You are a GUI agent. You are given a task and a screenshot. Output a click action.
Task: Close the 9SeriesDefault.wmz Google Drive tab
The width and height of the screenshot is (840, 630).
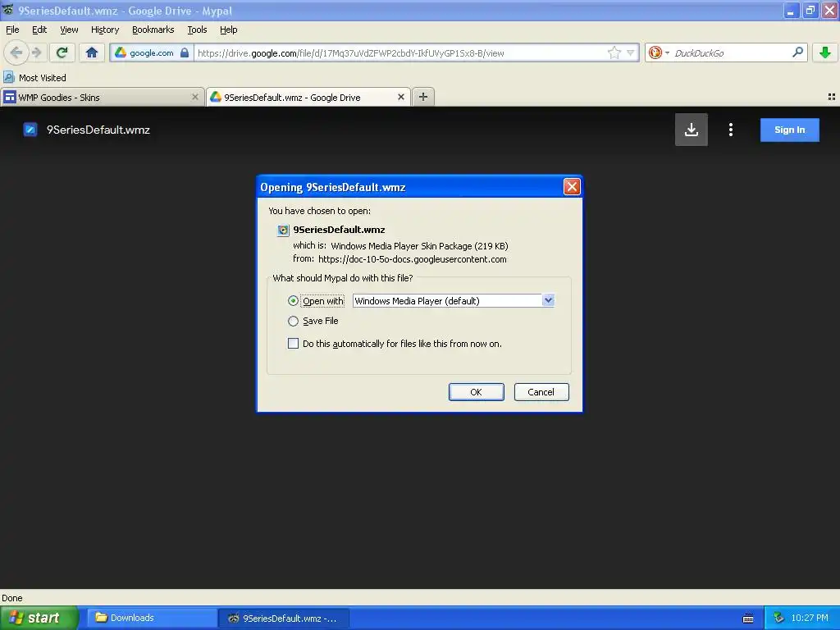pyautogui.click(x=400, y=97)
